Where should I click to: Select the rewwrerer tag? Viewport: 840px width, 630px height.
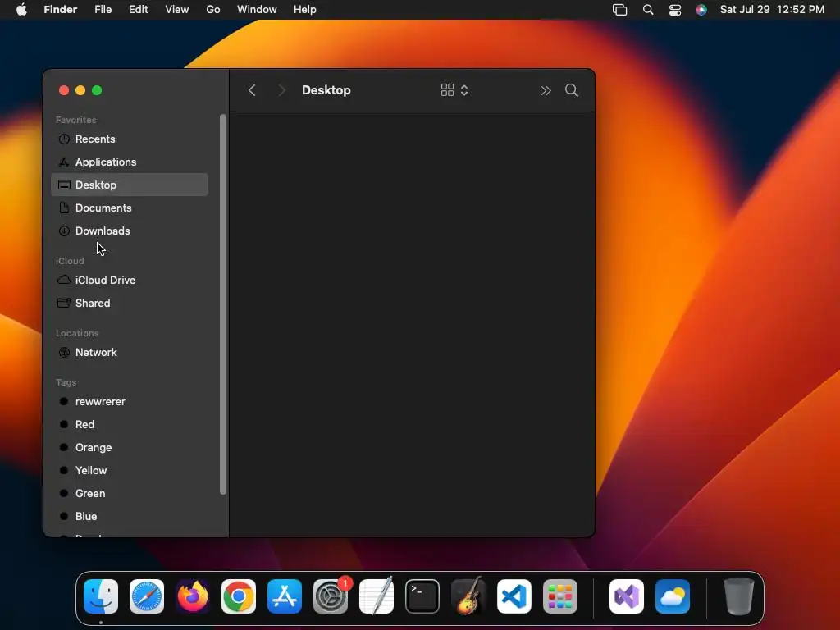[129, 402]
